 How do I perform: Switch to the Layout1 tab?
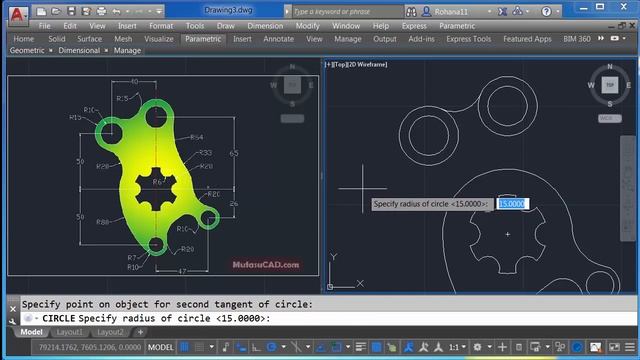(x=69, y=332)
